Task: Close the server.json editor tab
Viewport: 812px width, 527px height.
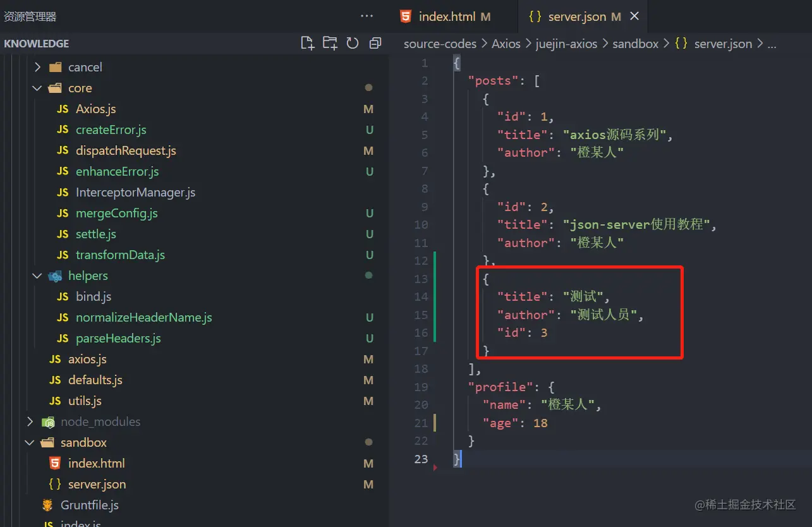Action: pos(634,16)
